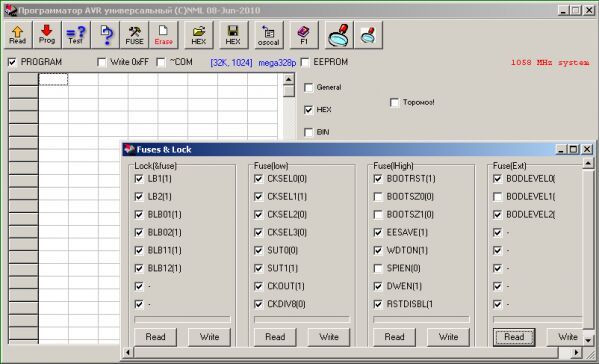Enable the EEPROM checkbox
This screenshot has width=599, height=364.
(305, 62)
